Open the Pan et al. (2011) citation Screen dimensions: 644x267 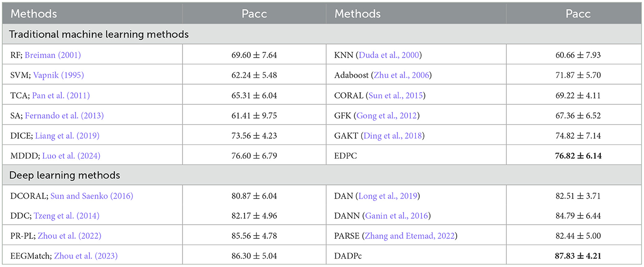point(61,96)
